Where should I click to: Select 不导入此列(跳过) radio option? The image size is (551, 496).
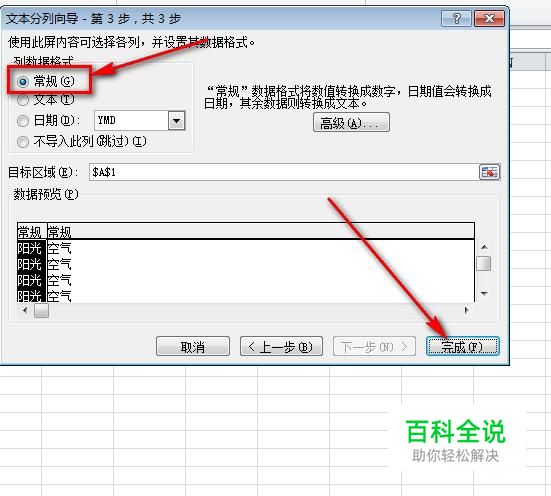click(82, 141)
